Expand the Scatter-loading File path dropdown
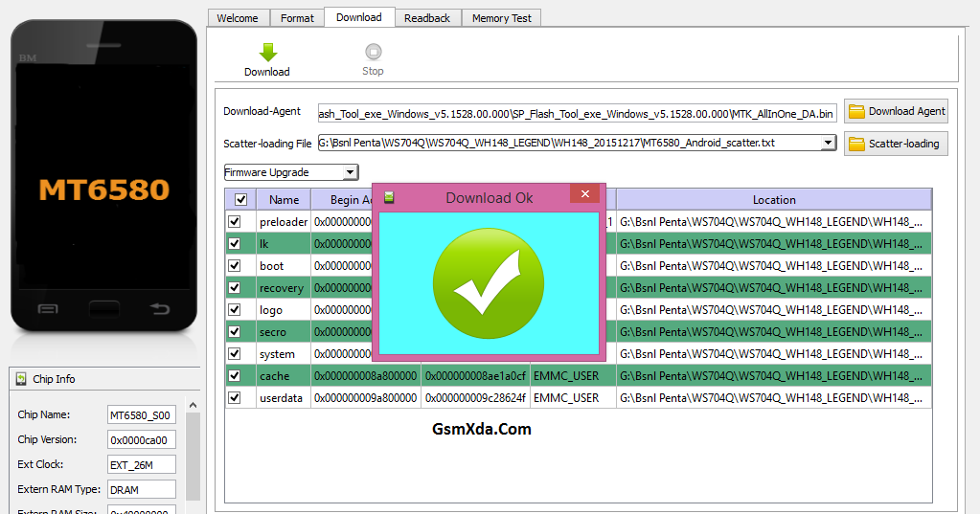The image size is (980, 514). pyautogui.click(x=828, y=143)
